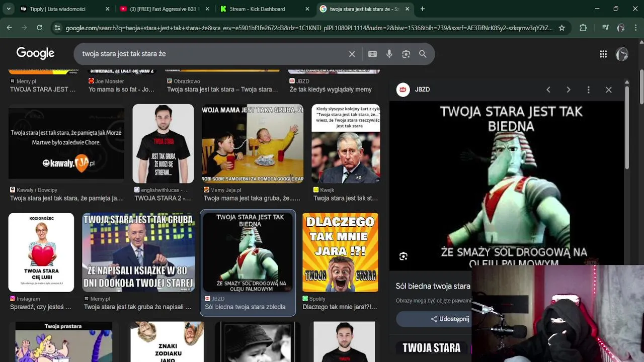Open the Memy Jeja.pl result caption
The width and height of the screenshot is (644, 362).
[x=252, y=194]
